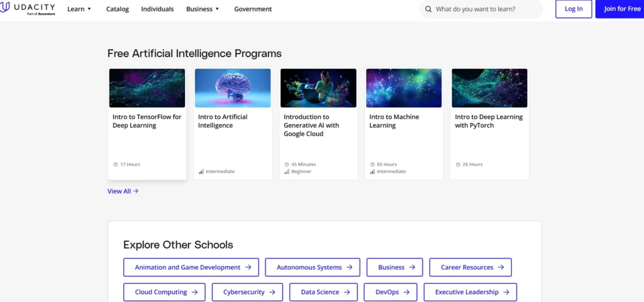Go to the Individuals page

pos(157,9)
